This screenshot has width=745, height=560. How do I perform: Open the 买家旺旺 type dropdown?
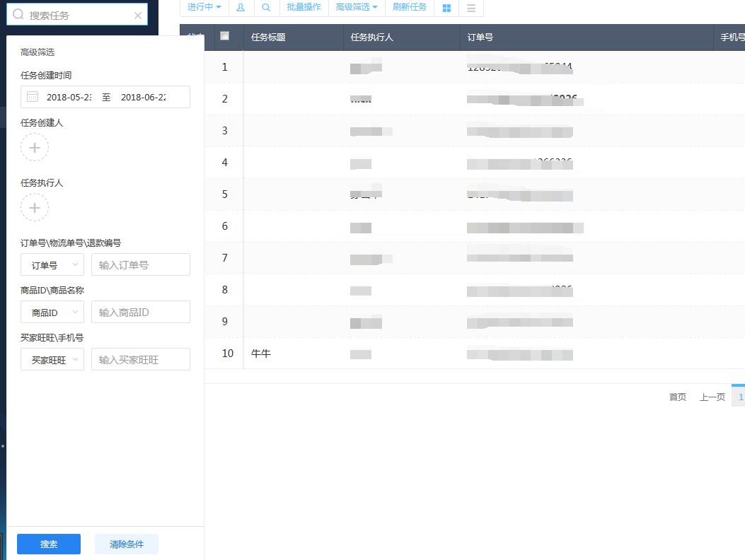[52, 360]
